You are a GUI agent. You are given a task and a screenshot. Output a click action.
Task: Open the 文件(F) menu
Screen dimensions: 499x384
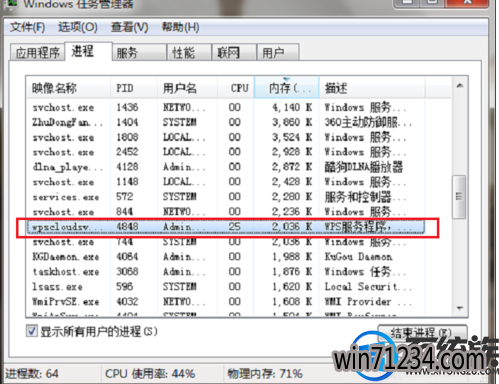[x=27, y=27]
